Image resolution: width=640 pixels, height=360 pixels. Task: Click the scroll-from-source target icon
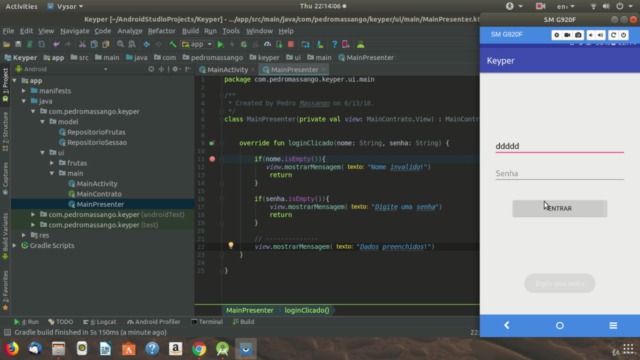coord(151,69)
